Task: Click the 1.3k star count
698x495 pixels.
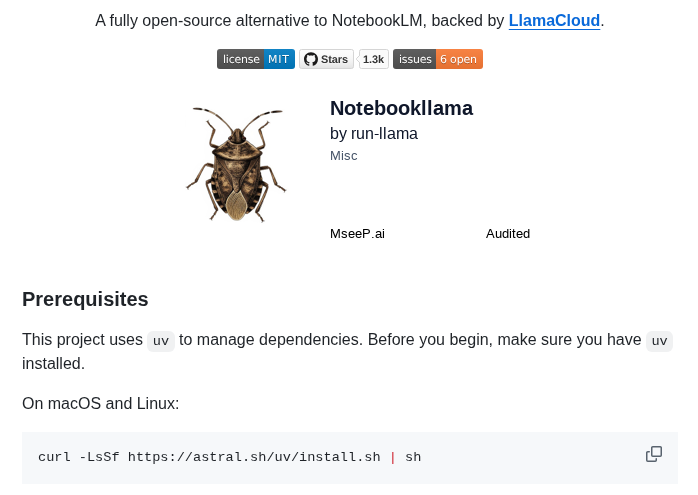Action: (x=373, y=59)
